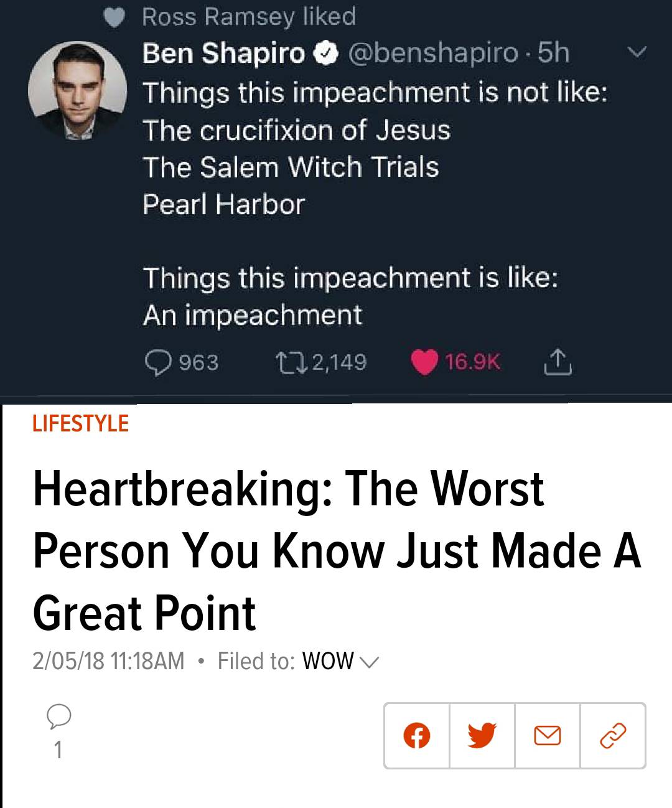
Task: Click the Ross Ramsey liked label
Action: point(249,16)
